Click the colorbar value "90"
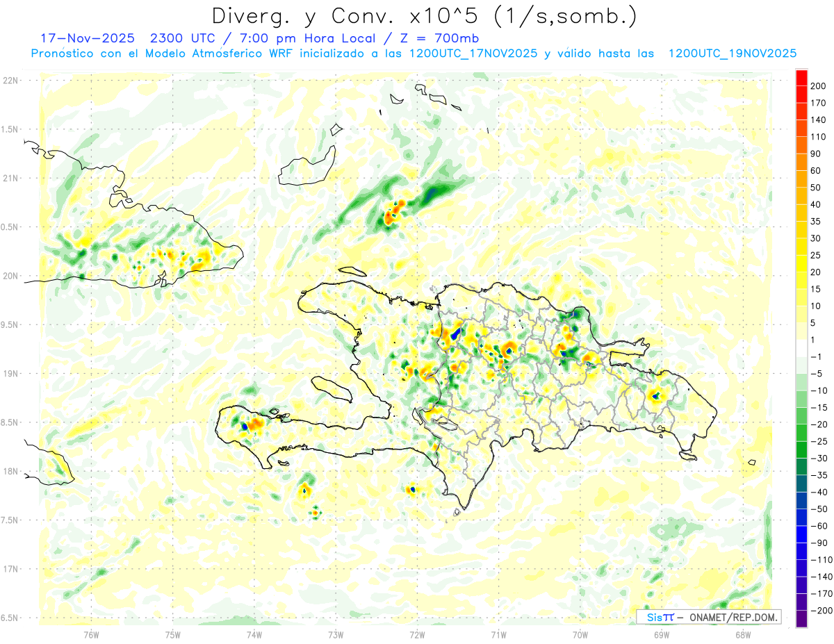Image resolution: width=834 pixels, height=644 pixels. 817,154
